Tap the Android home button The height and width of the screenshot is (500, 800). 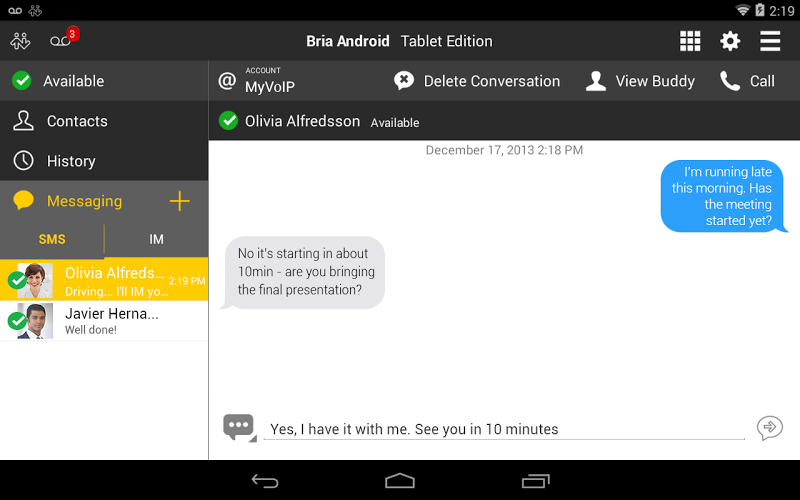(400, 481)
